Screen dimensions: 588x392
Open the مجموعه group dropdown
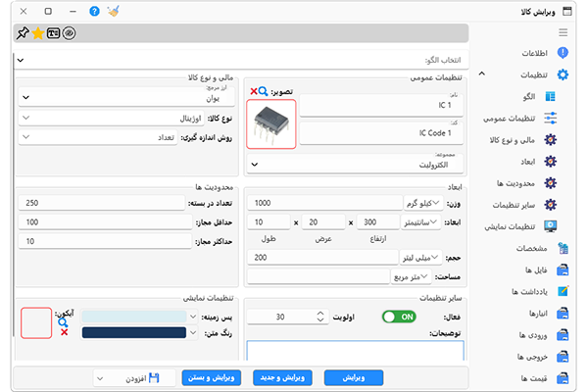[x=355, y=164]
